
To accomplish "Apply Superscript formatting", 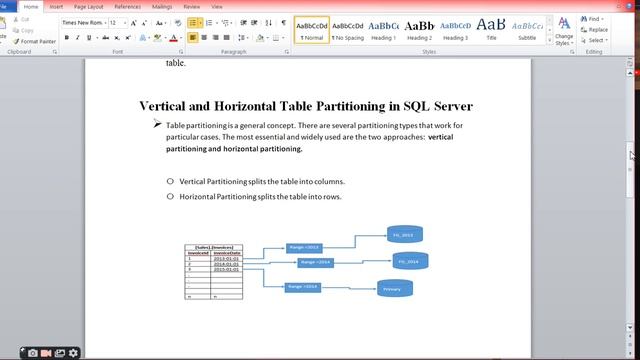I will (x=128, y=38).
